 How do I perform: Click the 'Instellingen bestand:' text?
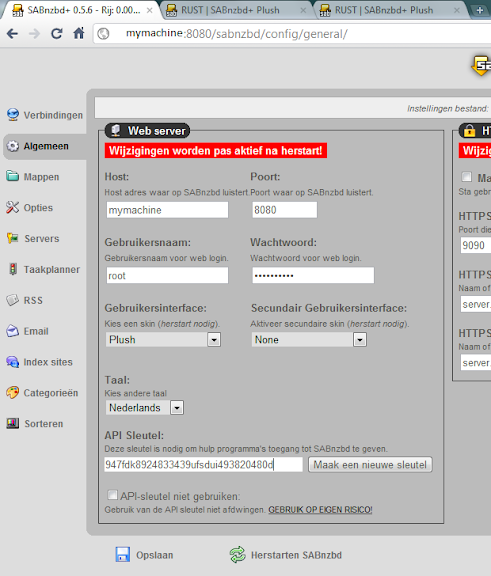click(x=448, y=108)
